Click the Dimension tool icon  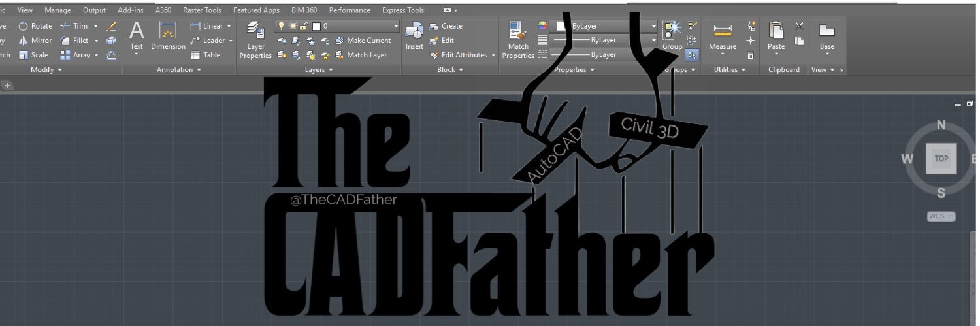pyautogui.click(x=168, y=31)
